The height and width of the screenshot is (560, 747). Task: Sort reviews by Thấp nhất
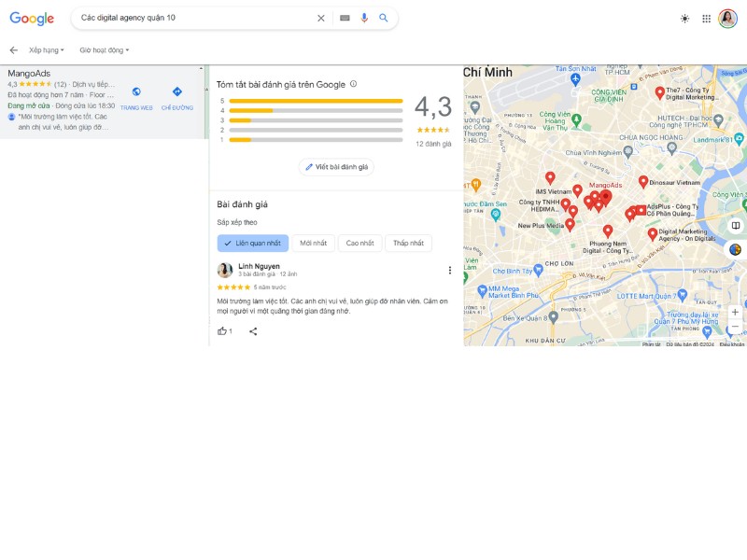pyautogui.click(x=408, y=243)
